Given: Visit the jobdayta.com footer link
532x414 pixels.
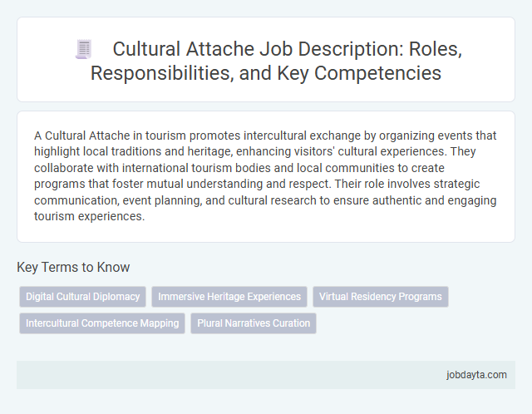Looking at the screenshot, I should [x=476, y=375].
